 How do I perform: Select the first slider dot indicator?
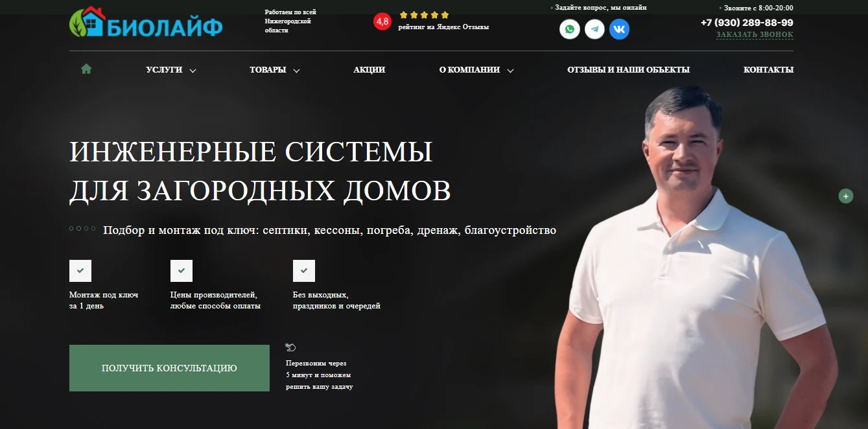click(x=71, y=229)
